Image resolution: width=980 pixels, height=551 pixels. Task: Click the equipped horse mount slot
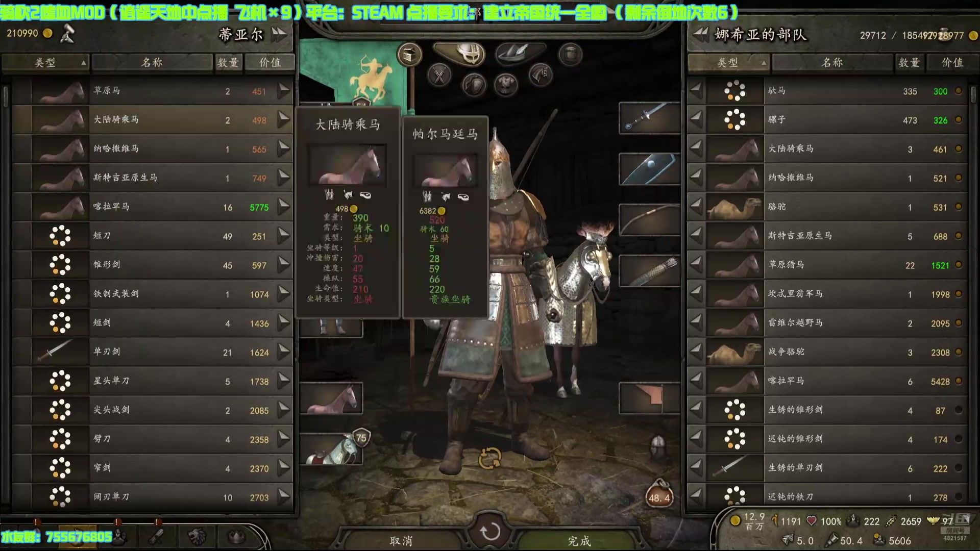331,398
